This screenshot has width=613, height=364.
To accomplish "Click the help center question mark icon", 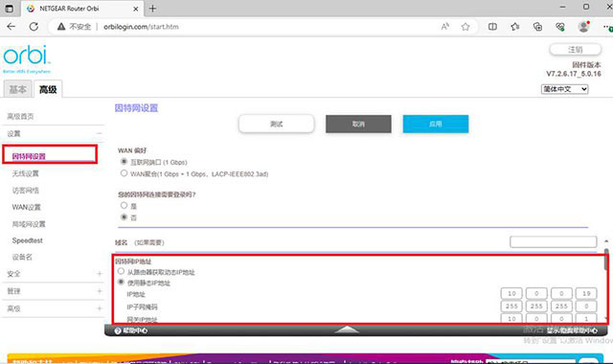I will (118, 330).
